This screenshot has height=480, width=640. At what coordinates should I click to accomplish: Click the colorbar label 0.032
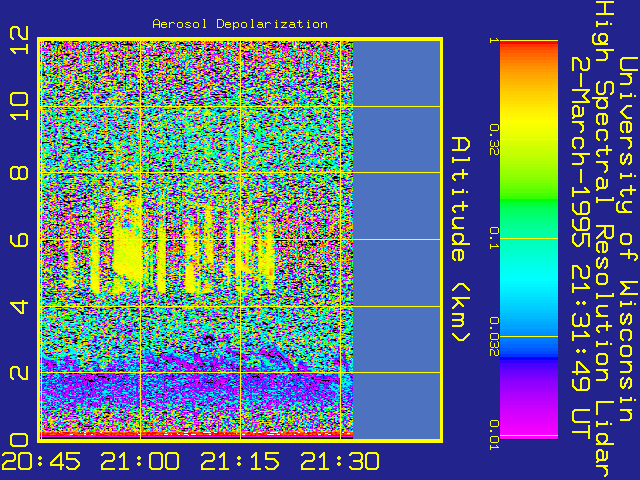coord(494,337)
